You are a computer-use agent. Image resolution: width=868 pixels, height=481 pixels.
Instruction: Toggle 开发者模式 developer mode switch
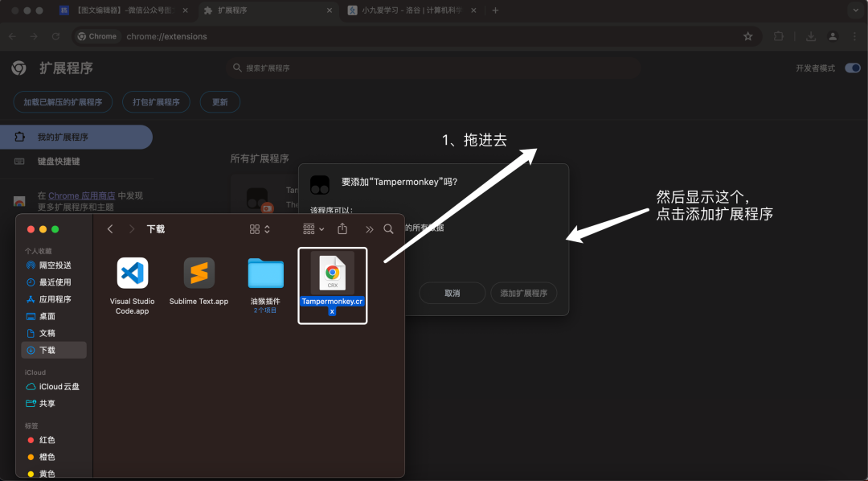point(852,68)
